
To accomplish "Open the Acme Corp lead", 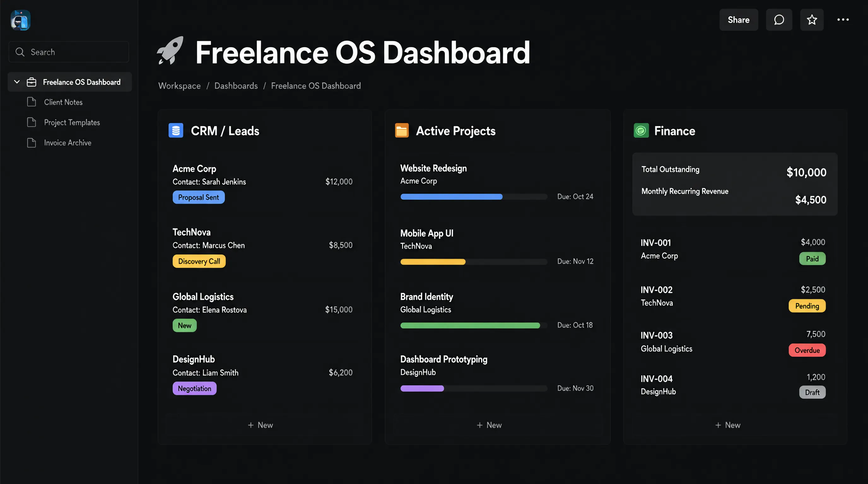I will click(194, 169).
